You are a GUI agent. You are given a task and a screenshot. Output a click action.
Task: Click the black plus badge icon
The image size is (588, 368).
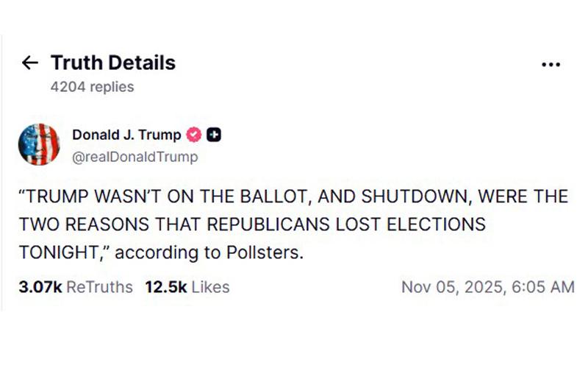pos(214,135)
